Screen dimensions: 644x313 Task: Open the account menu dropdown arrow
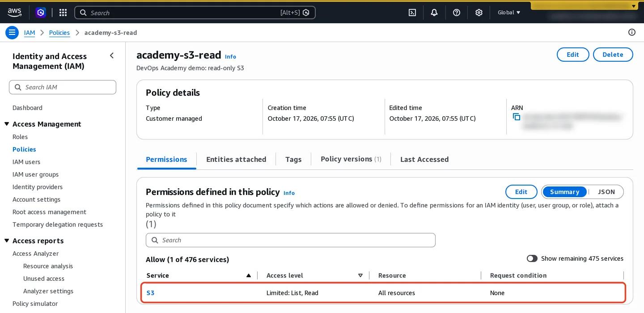(x=634, y=6)
